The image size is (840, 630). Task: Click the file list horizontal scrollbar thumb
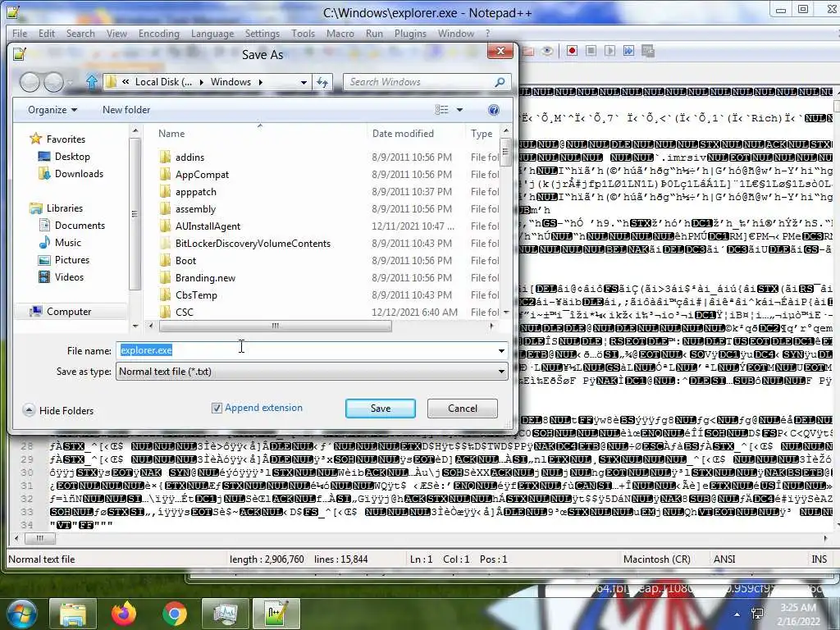point(276,326)
